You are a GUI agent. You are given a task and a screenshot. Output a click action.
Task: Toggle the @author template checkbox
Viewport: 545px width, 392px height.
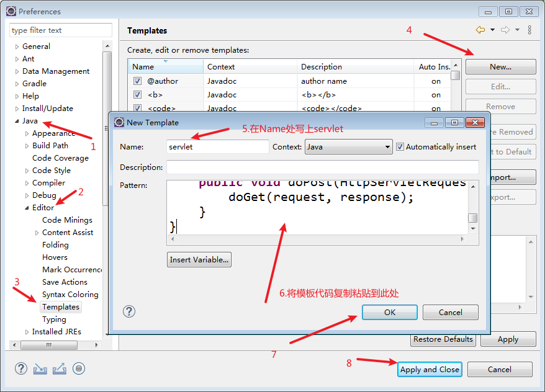[137, 81]
